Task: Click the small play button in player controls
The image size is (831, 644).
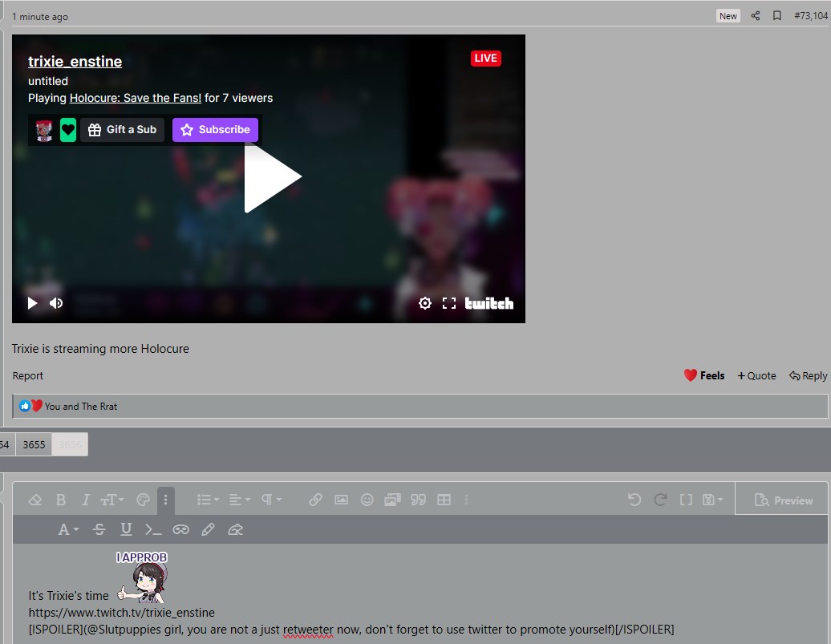Action: pyautogui.click(x=32, y=303)
